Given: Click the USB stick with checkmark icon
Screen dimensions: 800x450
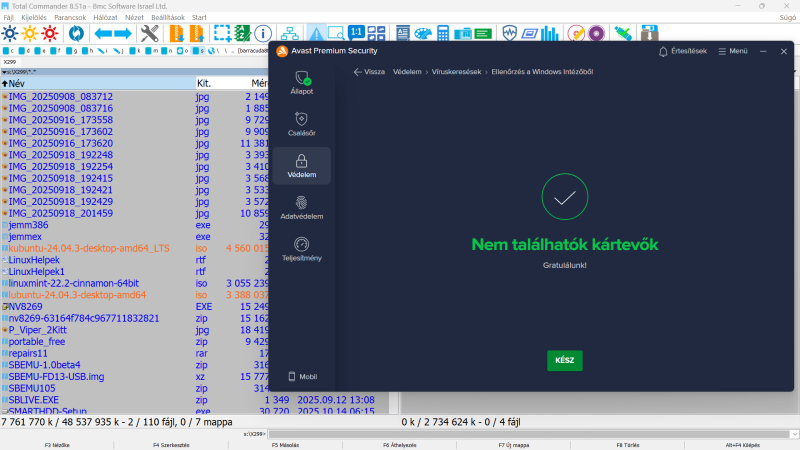Looking at the screenshot, I should [x=622, y=34].
